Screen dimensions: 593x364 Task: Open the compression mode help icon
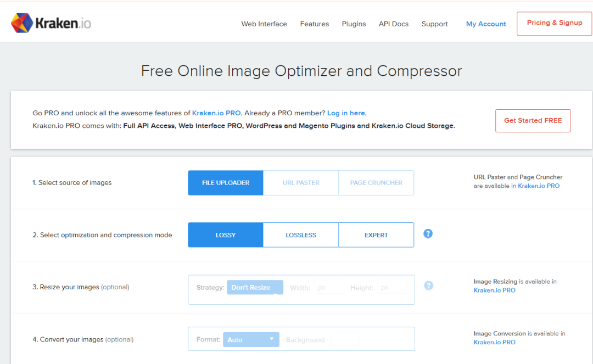pos(428,233)
